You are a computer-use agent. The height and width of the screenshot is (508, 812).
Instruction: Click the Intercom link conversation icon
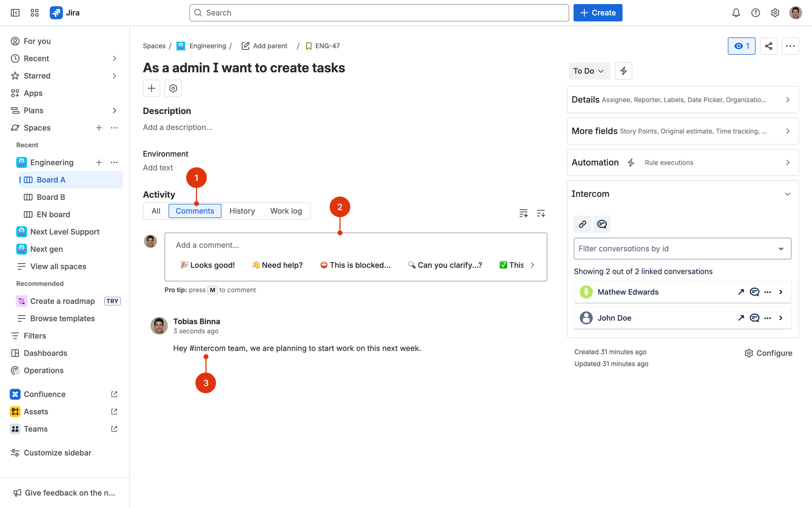582,224
